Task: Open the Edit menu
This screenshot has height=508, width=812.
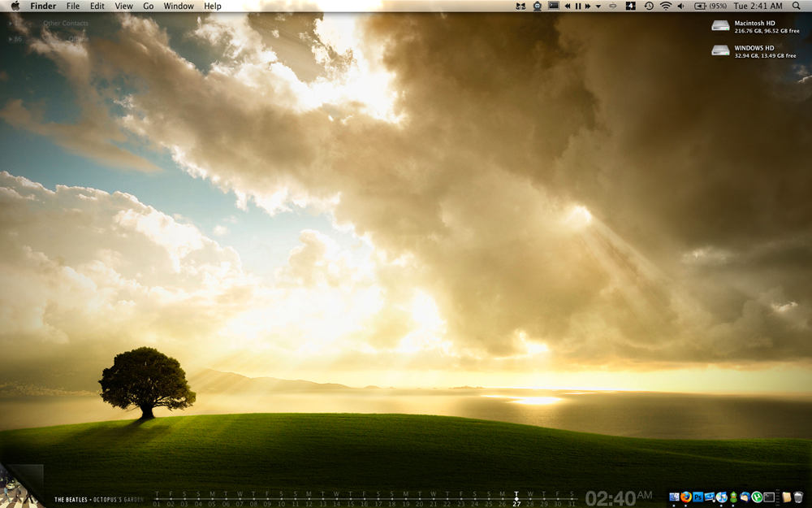Action: [x=97, y=7]
